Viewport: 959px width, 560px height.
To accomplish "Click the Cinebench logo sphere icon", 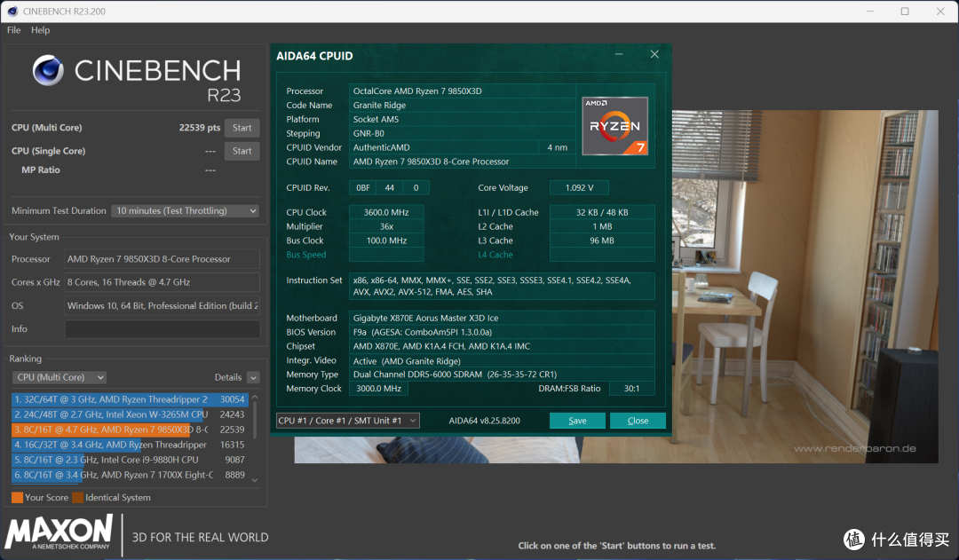I will click(x=48, y=70).
